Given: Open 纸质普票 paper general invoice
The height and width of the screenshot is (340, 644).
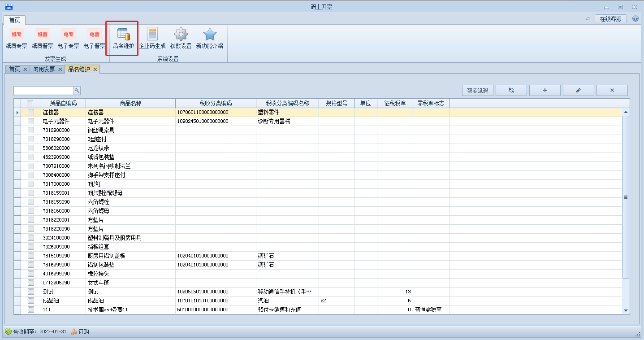Looking at the screenshot, I should point(43,39).
